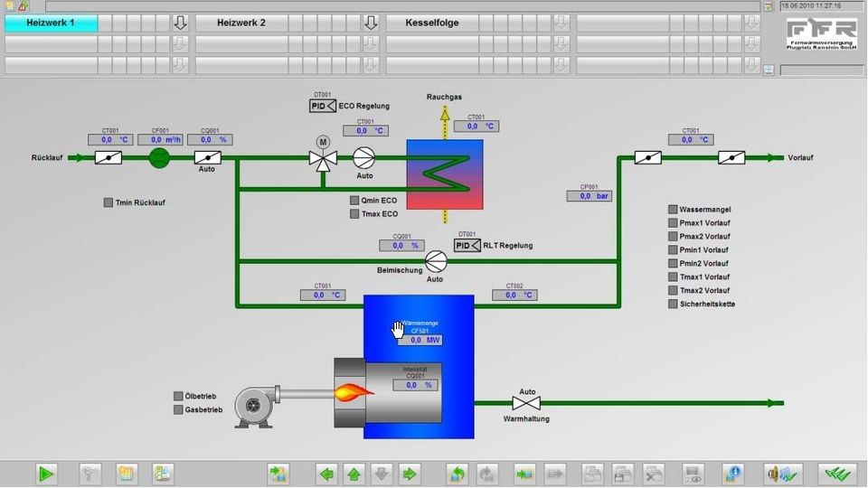Click the Vorlauf CT001 temperature value
868x488 pixels.
pyautogui.click(x=691, y=140)
